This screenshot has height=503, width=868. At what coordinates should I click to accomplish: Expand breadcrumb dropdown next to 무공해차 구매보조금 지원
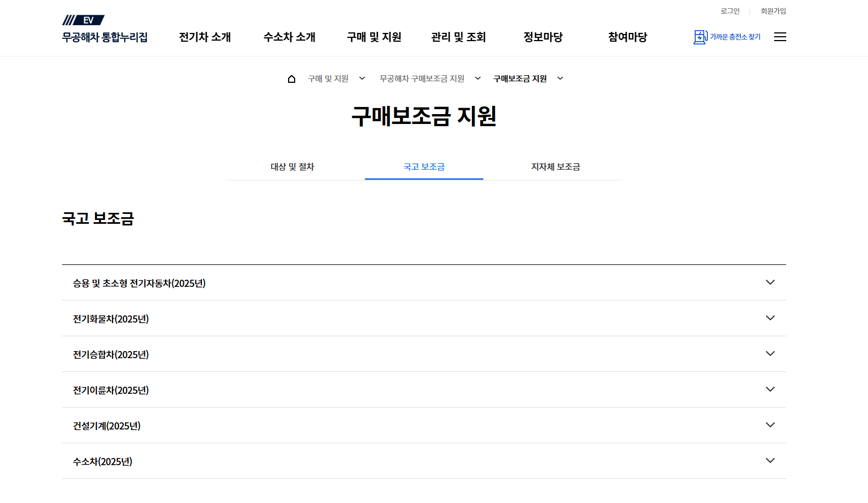point(478,78)
